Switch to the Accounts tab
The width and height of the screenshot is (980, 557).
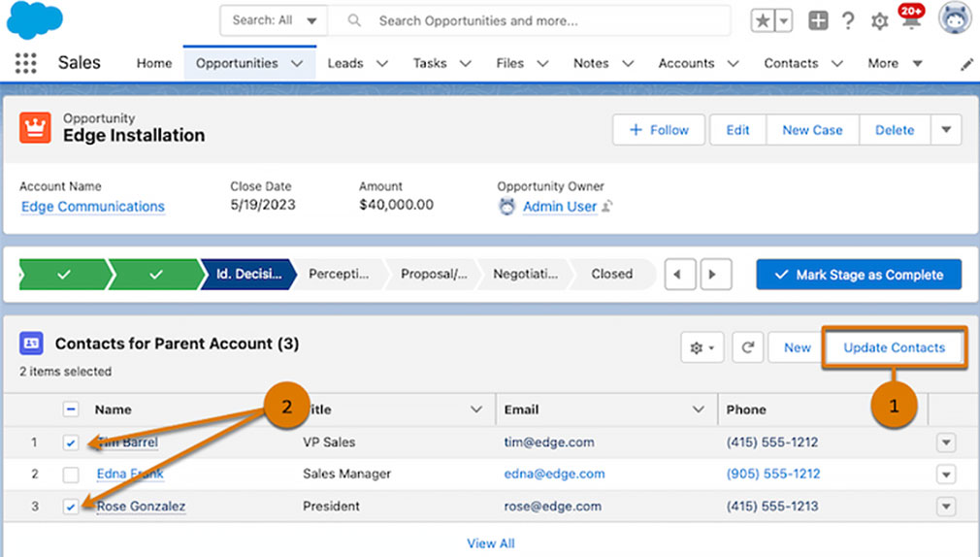pyautogui.click(x=686, y=63)
